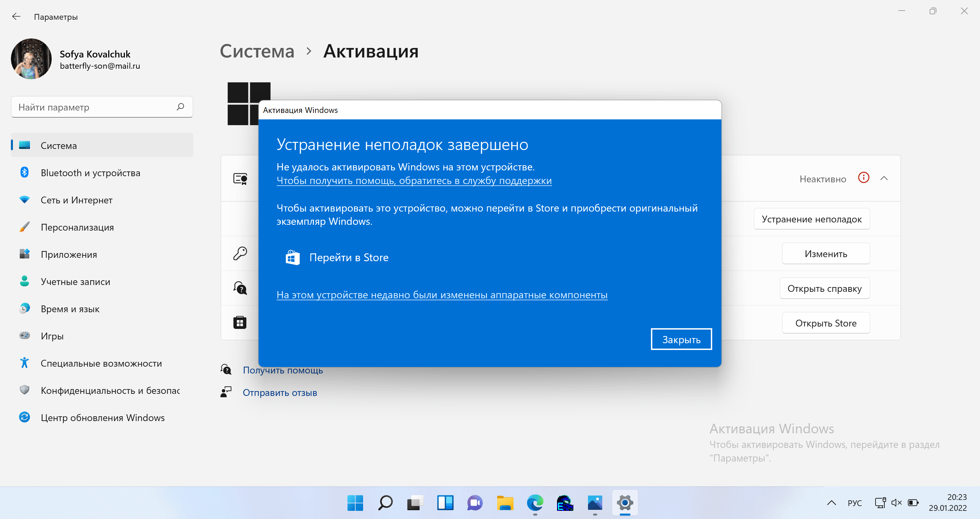Click the search magnifier in settings box
Image resolution: width=980 pixels, height=519 pixels.
(180, 107)
